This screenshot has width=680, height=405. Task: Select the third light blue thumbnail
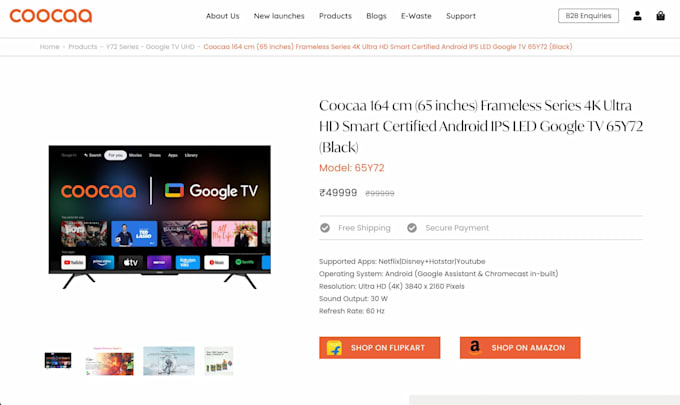[x=169, y=361]
